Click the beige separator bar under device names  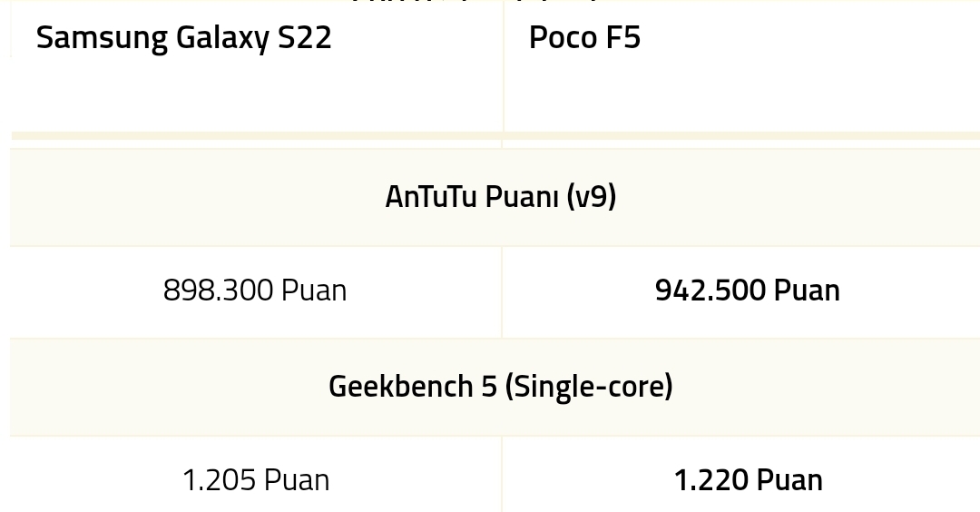[495, 135]
